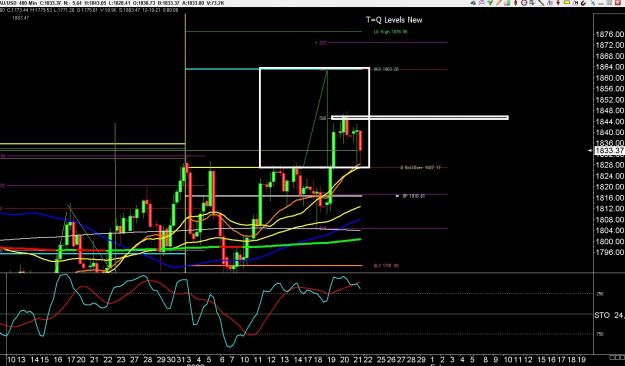Viewport: 625px width, 366px height.
Task: Click the 'LV High 1876.98' level label
Action: coord(390,31)
